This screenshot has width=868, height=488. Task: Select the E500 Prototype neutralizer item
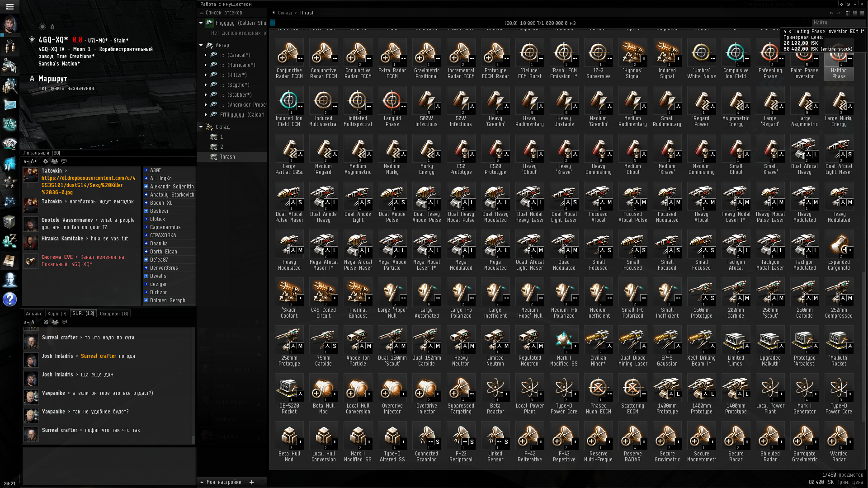tap(495, 155)
